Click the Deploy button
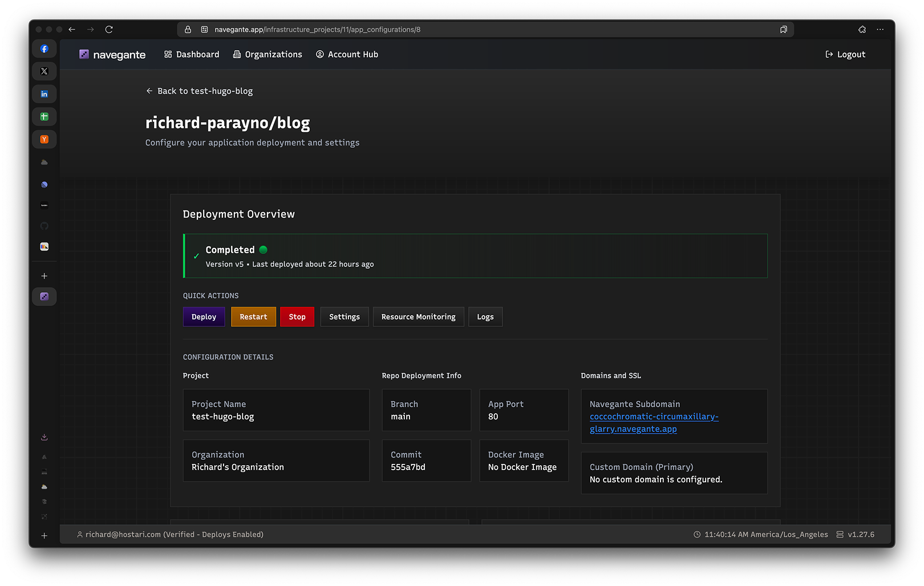The image size is (924, 586). pos(204,317)
